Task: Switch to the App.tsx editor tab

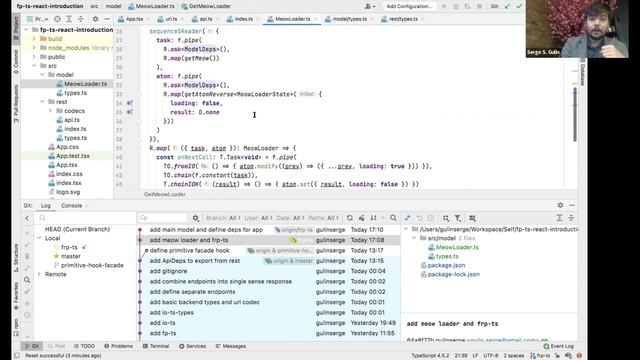Action: (134, 19)
